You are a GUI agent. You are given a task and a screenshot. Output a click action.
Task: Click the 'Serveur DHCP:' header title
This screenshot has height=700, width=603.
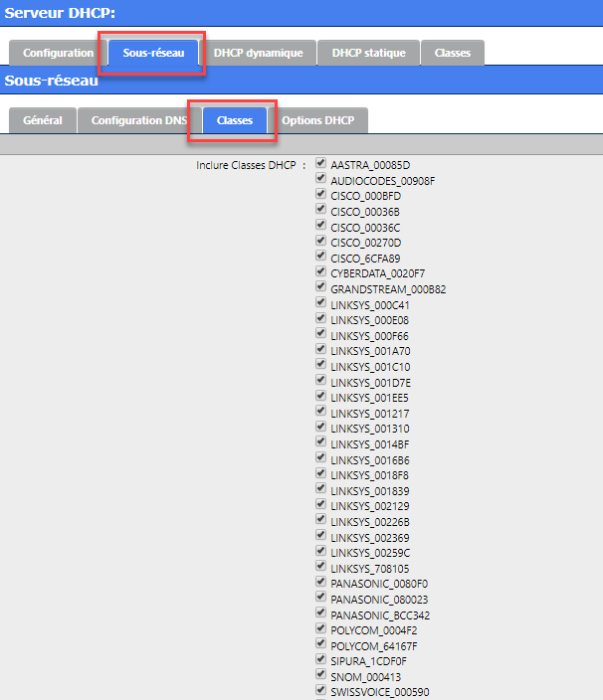pos(60,13)
